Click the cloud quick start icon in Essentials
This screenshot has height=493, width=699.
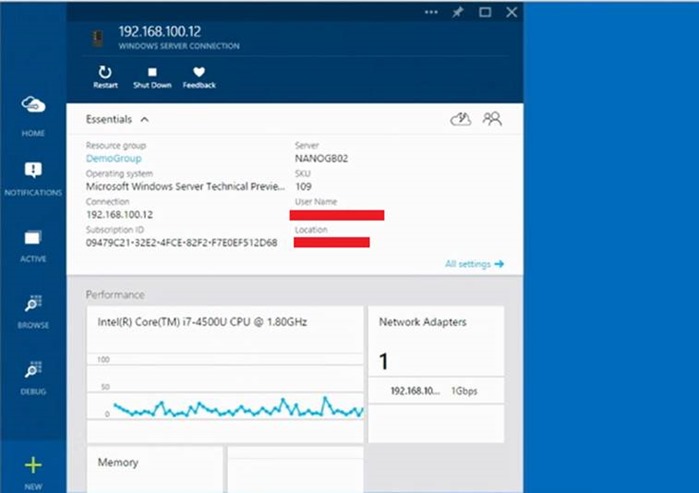pos(461,119)
